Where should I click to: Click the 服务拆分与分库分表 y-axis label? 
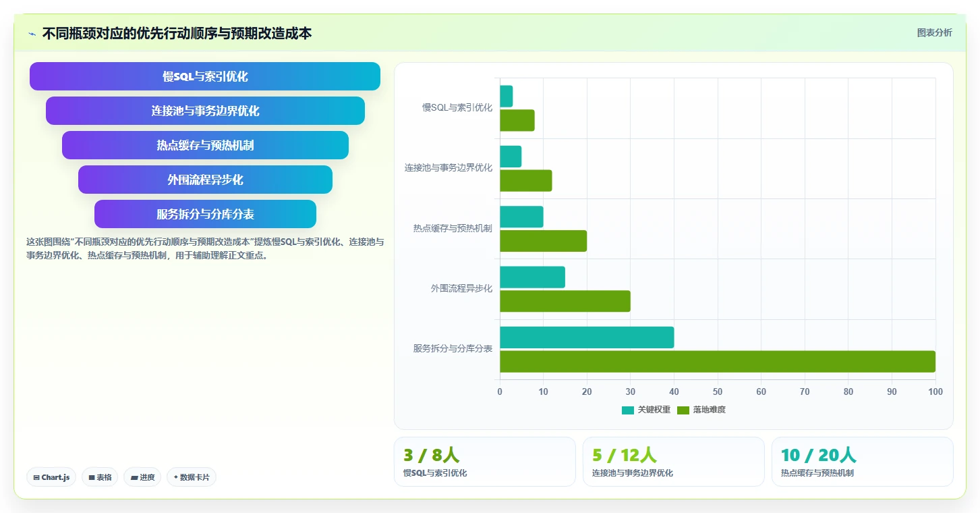[x=453, y=349]
